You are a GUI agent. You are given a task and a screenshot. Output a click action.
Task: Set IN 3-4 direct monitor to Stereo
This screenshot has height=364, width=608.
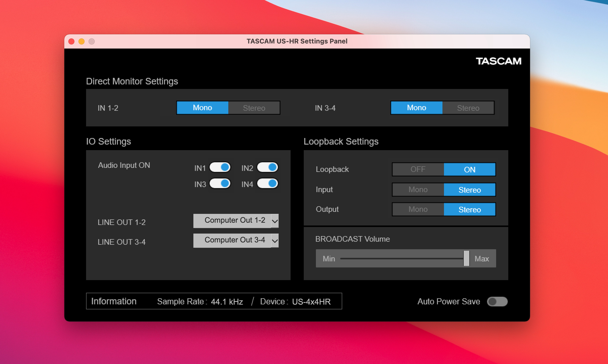pyautogui.click(x=468, y=108)
